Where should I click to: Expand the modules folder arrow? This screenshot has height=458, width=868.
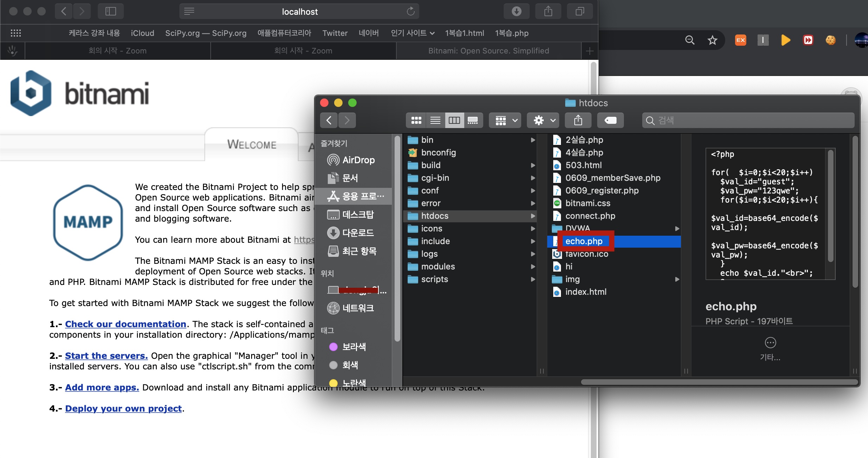click(533, 267)
